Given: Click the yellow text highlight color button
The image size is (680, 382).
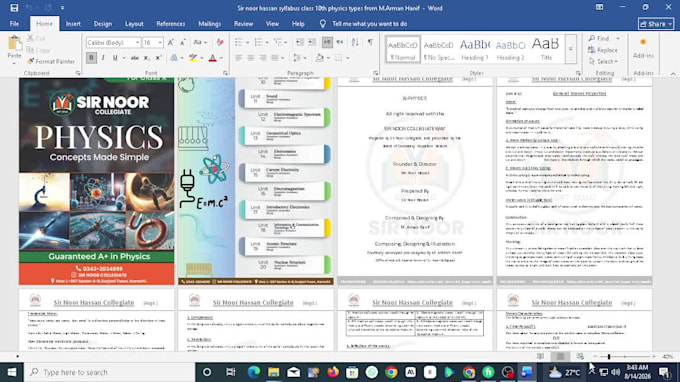Looking at the screenshot, I should point(193,58).
